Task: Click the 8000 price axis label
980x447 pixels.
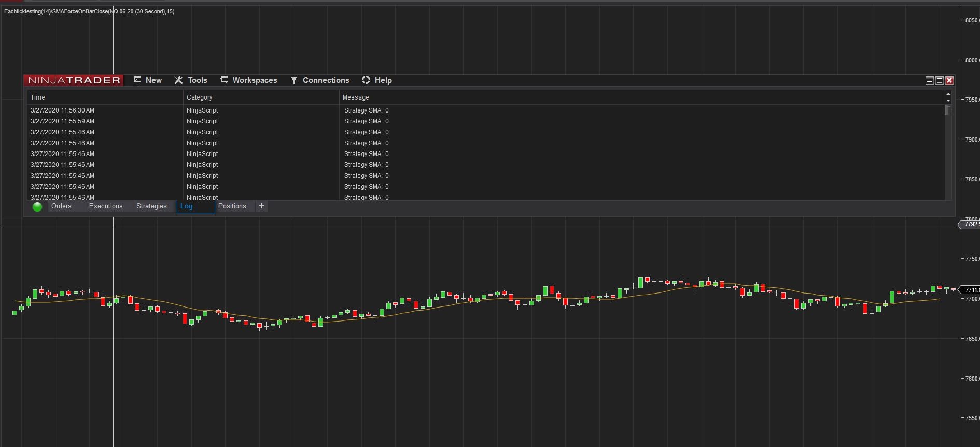Action: point(972,60)
